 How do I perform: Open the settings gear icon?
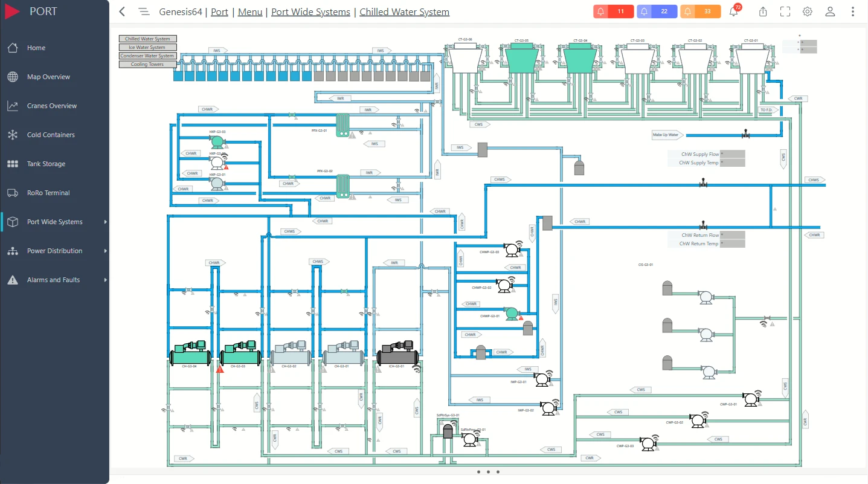(807, 11)
